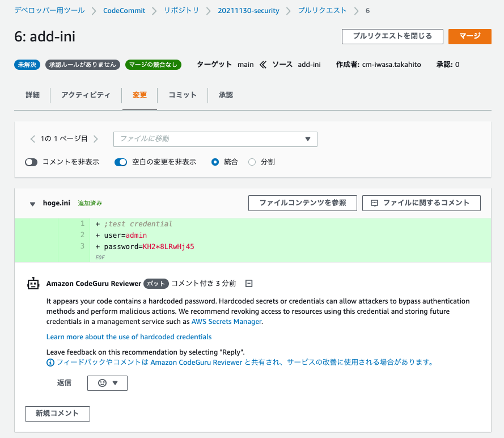Image resolution: width=504 pixels, height=438 pixels.
Task: Click the previous page arrow in pagination
Action: pos(32,139)
